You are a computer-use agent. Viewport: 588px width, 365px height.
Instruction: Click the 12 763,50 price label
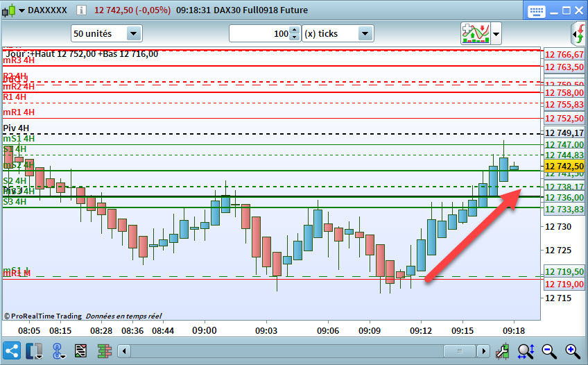tap(564, 67)
